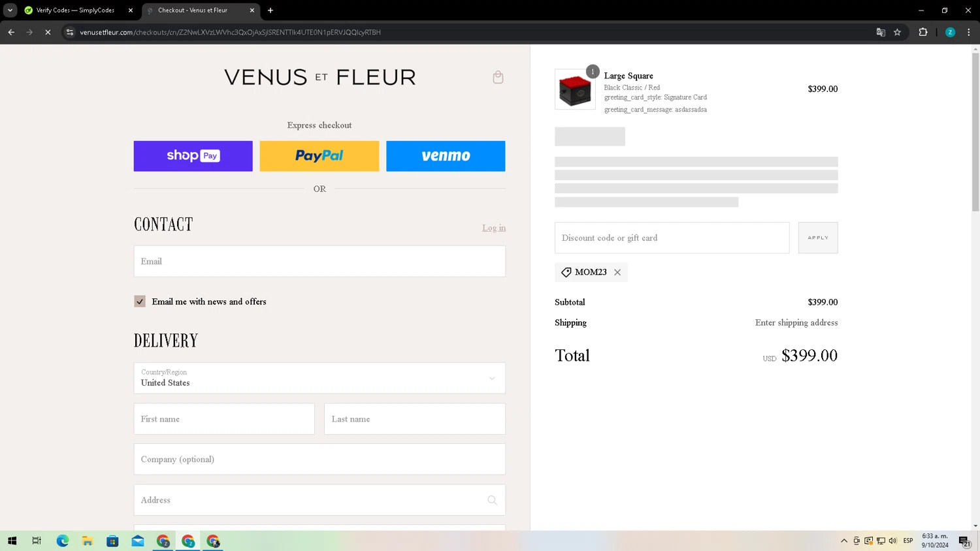Viewport: 980px width, 551px height.
Task: Pay with the Shop Pay button
Action: [x=193, y=156]
